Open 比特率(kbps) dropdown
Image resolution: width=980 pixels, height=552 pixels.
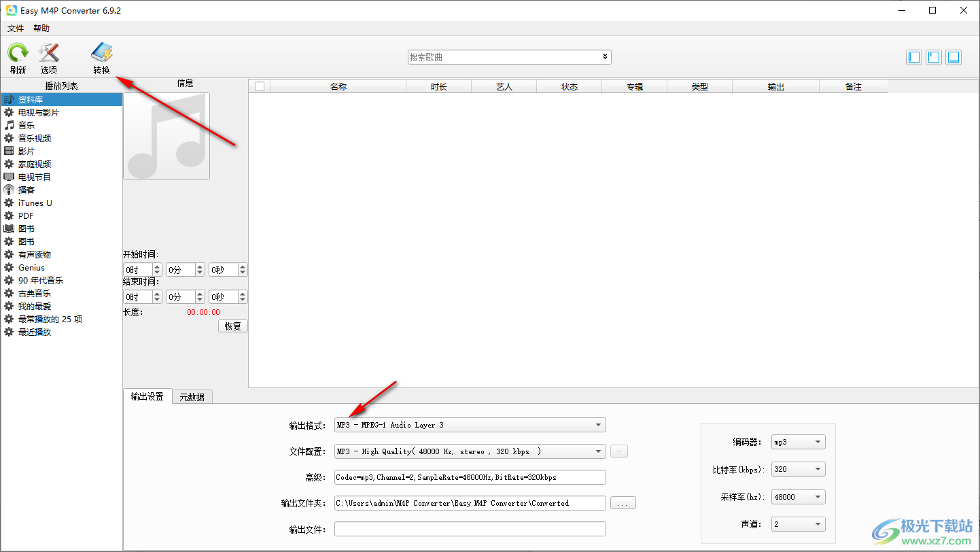point(799,469)
